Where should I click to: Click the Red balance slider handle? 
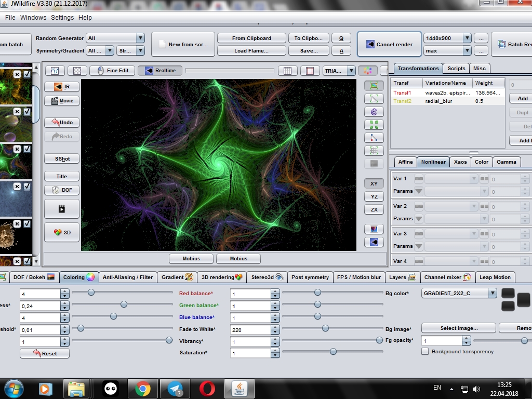click(x=317, y=292)
